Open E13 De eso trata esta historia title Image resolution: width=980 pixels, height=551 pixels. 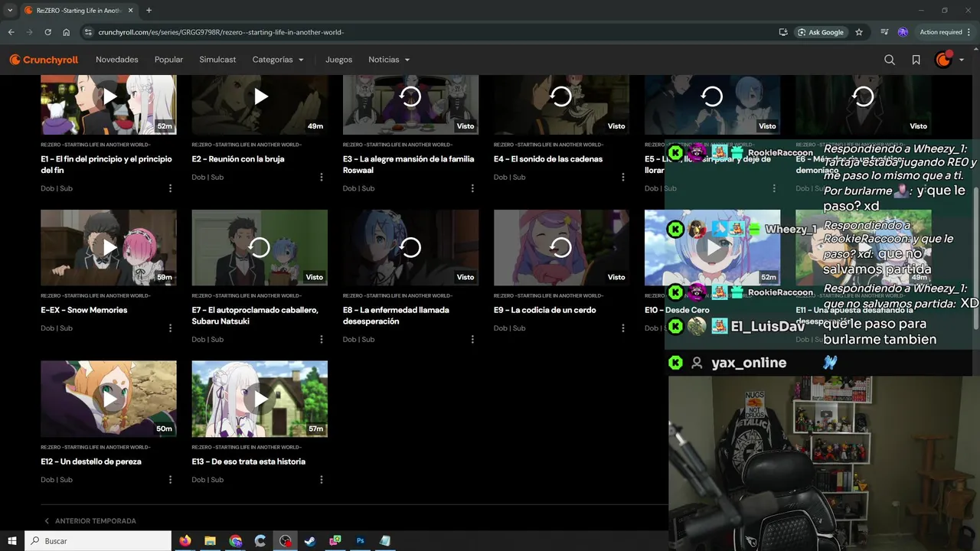click(x=248, y=461)
